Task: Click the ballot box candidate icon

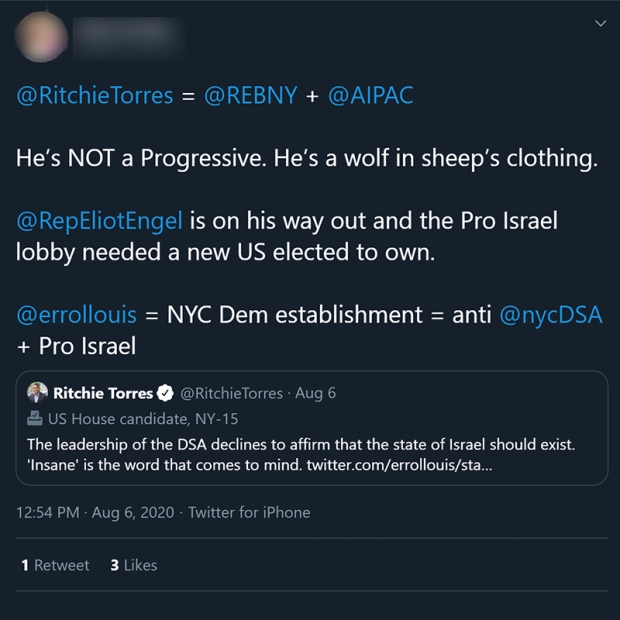Action: click(35, 419)
